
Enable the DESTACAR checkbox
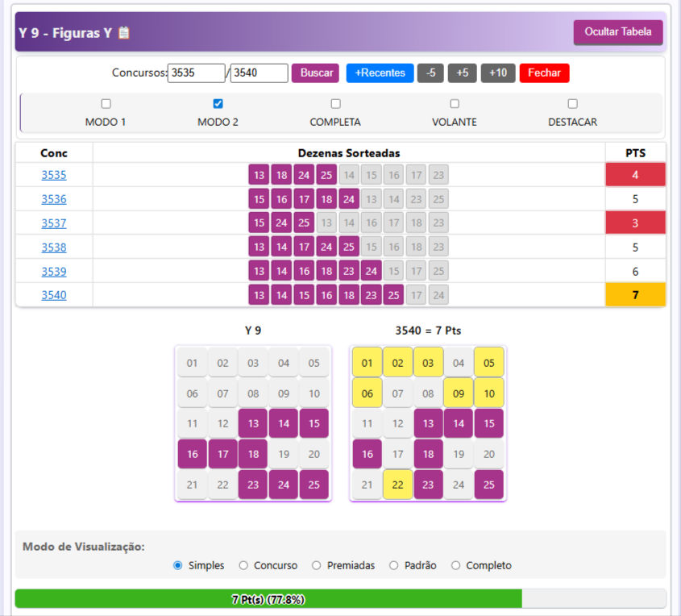572,104
